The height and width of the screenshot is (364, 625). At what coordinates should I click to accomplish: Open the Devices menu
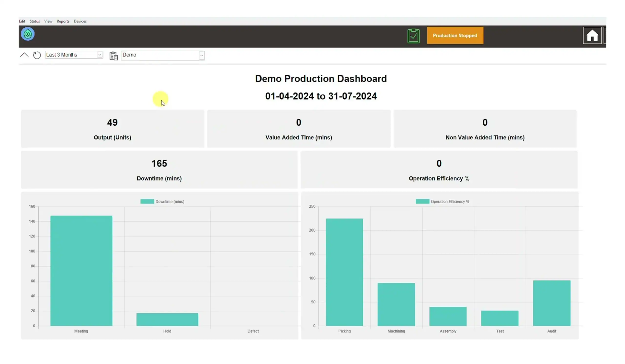[x=80, y=21]
